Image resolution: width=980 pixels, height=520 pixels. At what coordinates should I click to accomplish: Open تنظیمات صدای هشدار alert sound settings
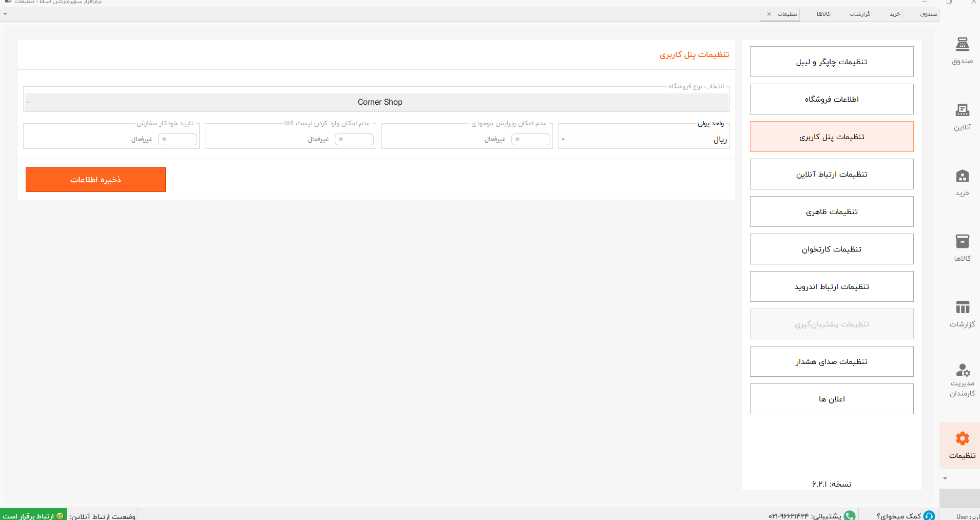coord(832,361)
